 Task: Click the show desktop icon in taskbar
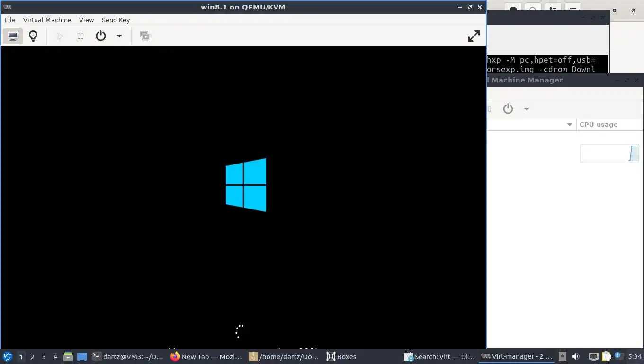pyautogui.click(x=82, y=356)
